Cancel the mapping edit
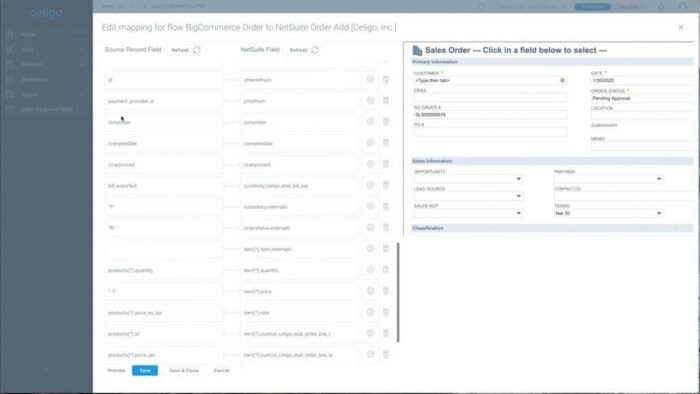700x394 pixels. (221, 370)
